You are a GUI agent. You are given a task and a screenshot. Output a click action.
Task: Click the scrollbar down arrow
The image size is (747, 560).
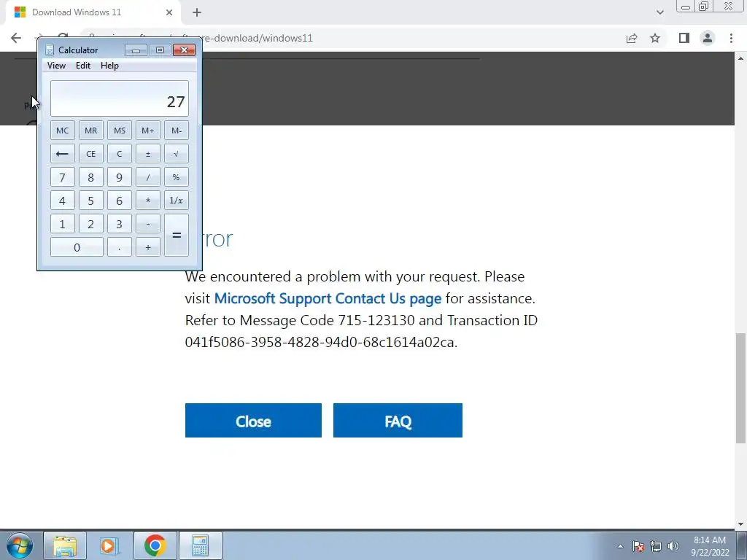pos(740,524)
